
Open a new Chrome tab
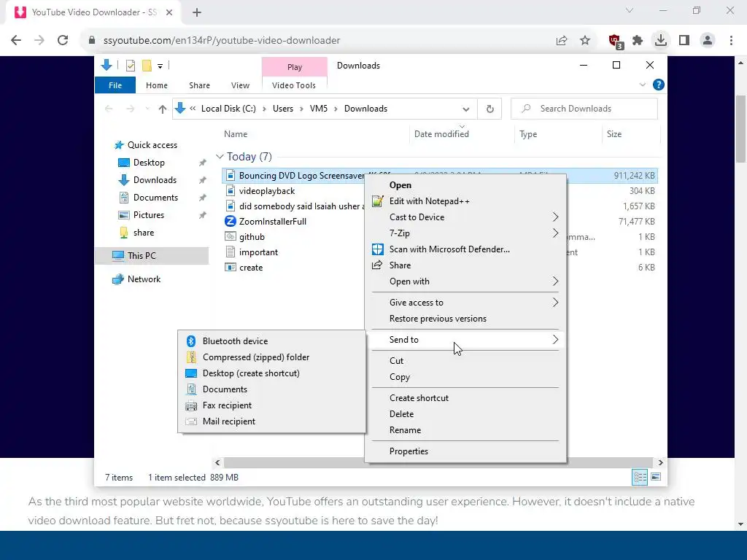[x=197, y=12]
